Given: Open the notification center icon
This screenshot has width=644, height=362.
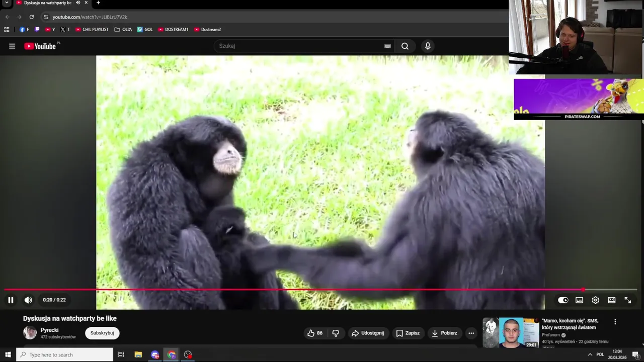Looking at the screenshot, I should tap(635, 355).
